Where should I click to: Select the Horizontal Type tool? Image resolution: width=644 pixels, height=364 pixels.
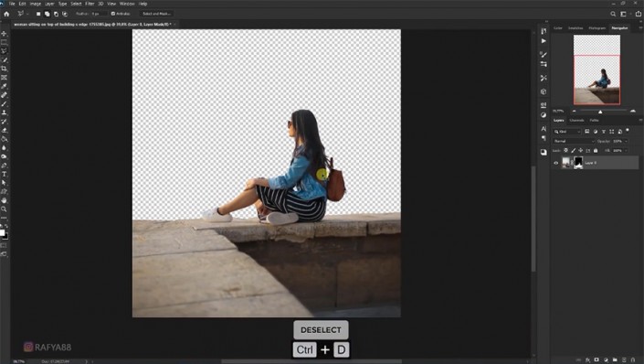pos(4,174)
